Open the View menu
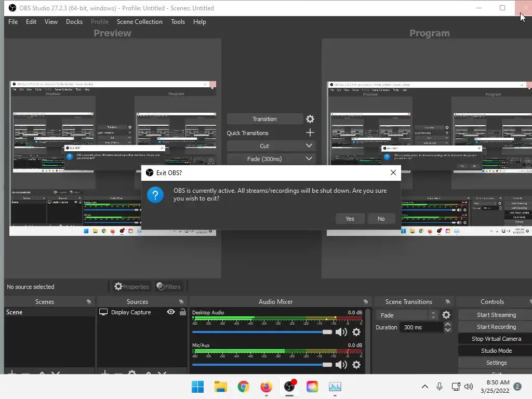 click(51, 22)
